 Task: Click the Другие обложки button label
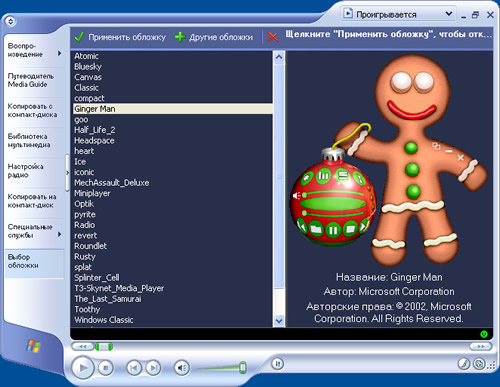pos(221,37)
